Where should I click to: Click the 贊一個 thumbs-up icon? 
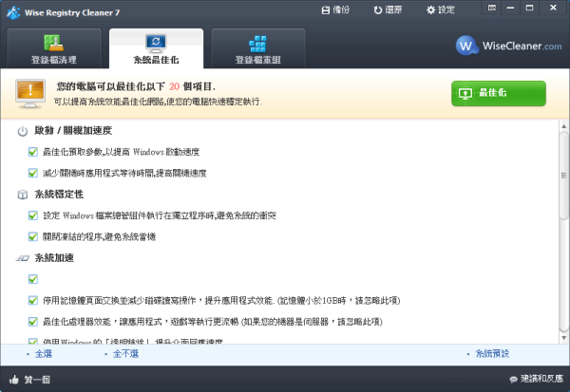pyautogui.click(x=14, y=380)
